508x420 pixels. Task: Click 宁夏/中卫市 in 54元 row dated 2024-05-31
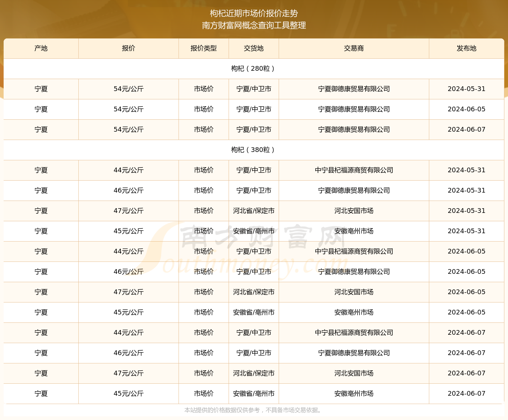[x=254, y=89]
